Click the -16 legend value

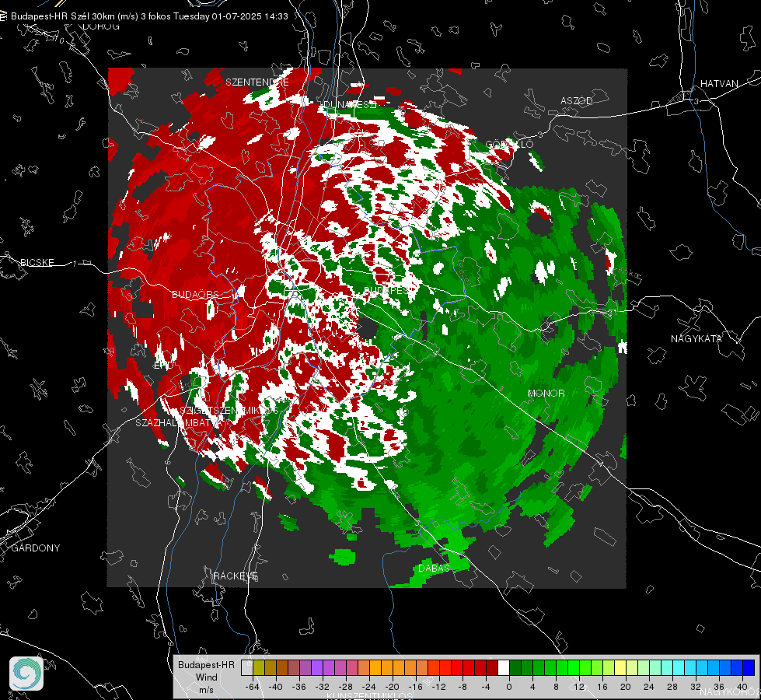[415, 687]
